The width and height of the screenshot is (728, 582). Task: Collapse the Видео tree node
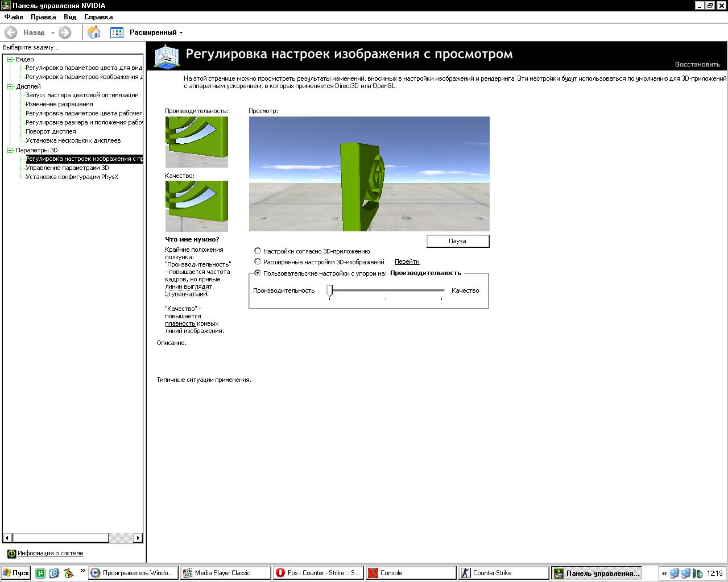click(x=10, y=59)
